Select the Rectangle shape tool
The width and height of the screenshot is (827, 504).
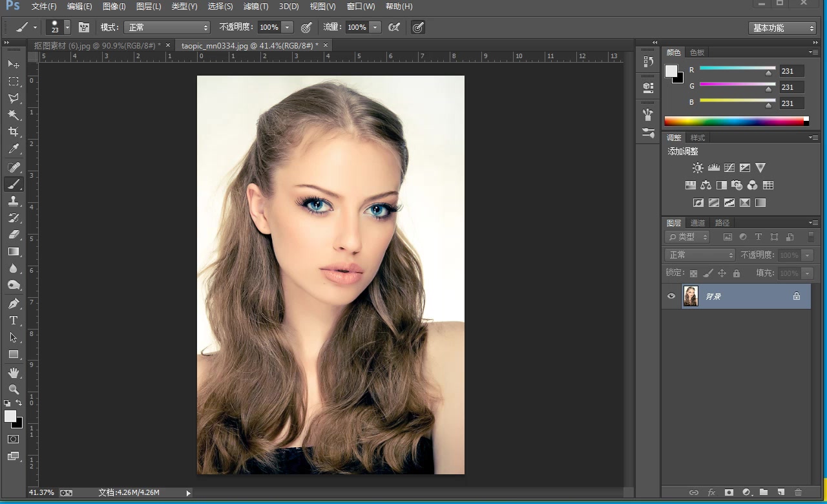(x=14, y=354)
